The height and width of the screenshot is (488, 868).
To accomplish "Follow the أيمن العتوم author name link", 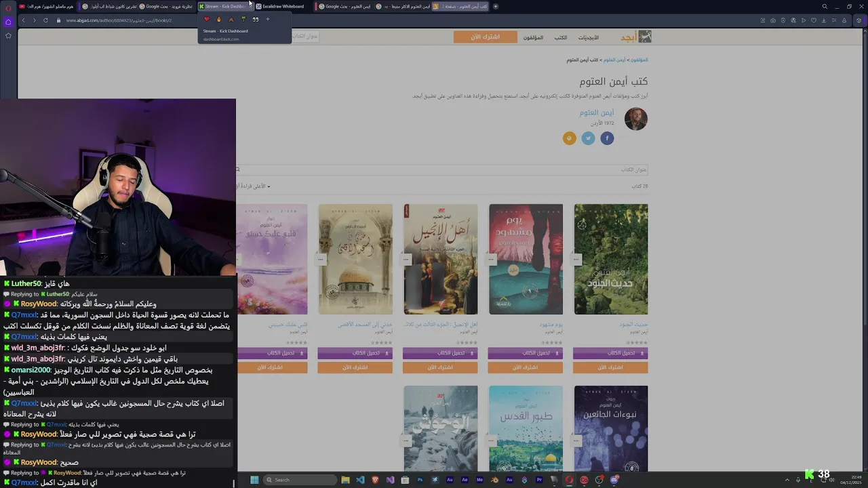I will tap(596, 113).
